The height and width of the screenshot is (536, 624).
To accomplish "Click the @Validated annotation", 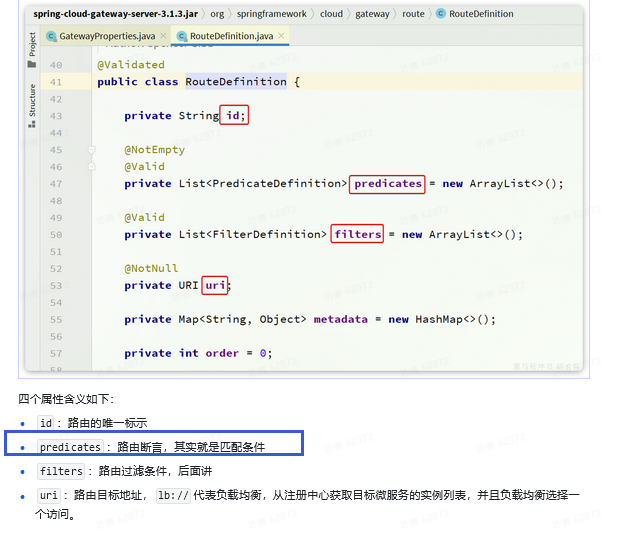I will pyautogui.click(x=131, y=64).
